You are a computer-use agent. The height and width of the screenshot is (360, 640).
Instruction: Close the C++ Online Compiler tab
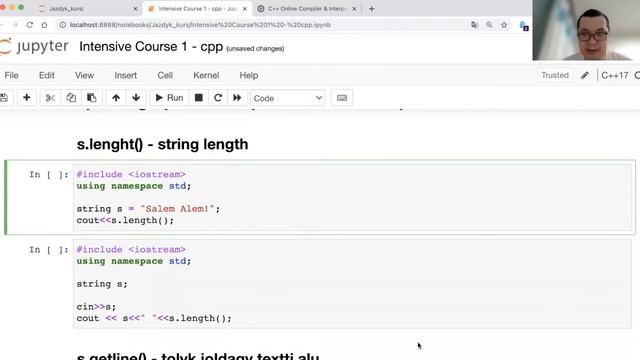(354, 9)
